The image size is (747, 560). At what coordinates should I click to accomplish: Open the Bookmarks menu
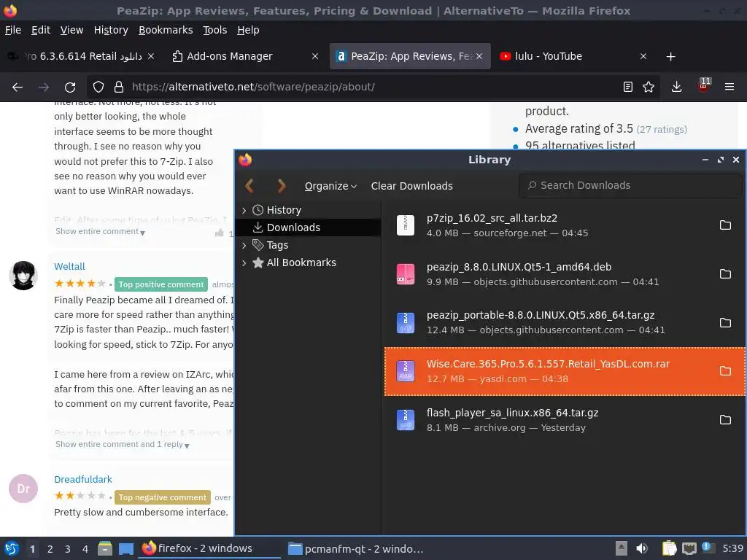(x=166, y=30)
